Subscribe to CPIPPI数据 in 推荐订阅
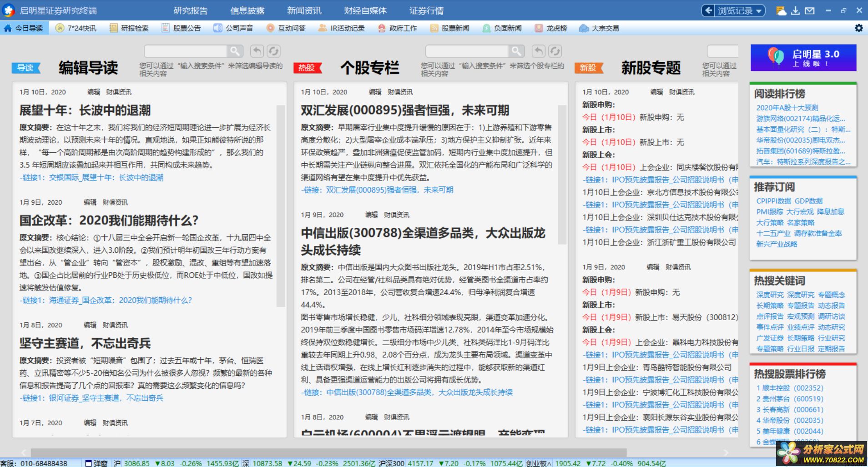Image resolution: width=868 pixels, height=467 pixels. click(x=774, y=201)
